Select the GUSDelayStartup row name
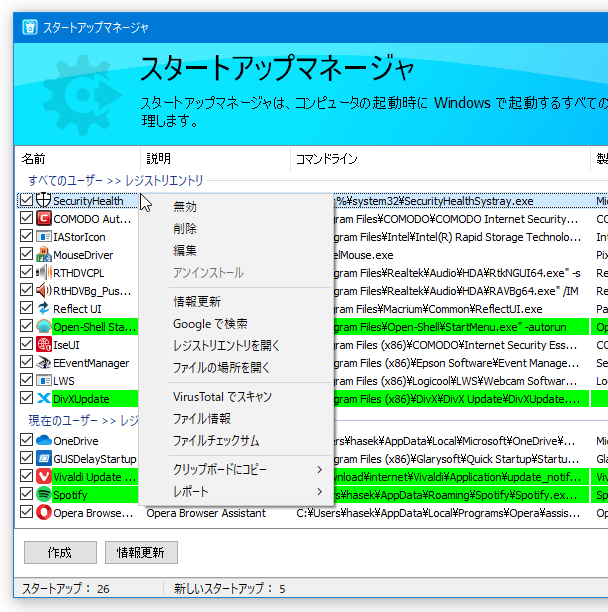This screenshot has width=608, height=612. [x=95, y=459]
